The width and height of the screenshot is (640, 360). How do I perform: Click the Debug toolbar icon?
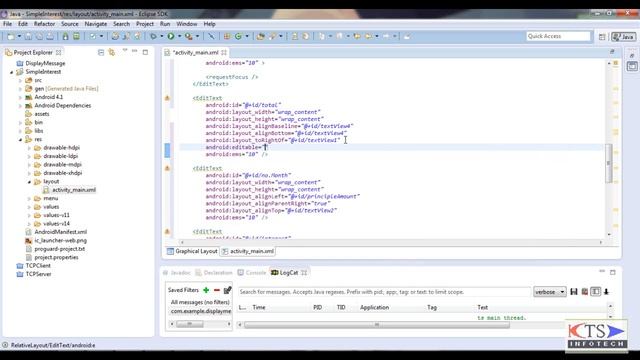pyautogui.click(x=153, y=36)
